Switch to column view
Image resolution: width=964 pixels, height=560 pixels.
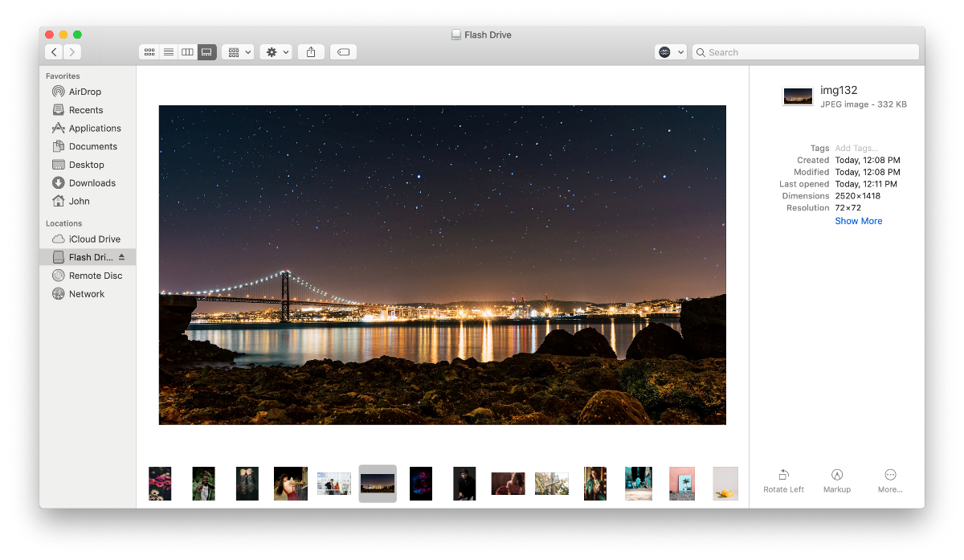click(x=187, y=52)
